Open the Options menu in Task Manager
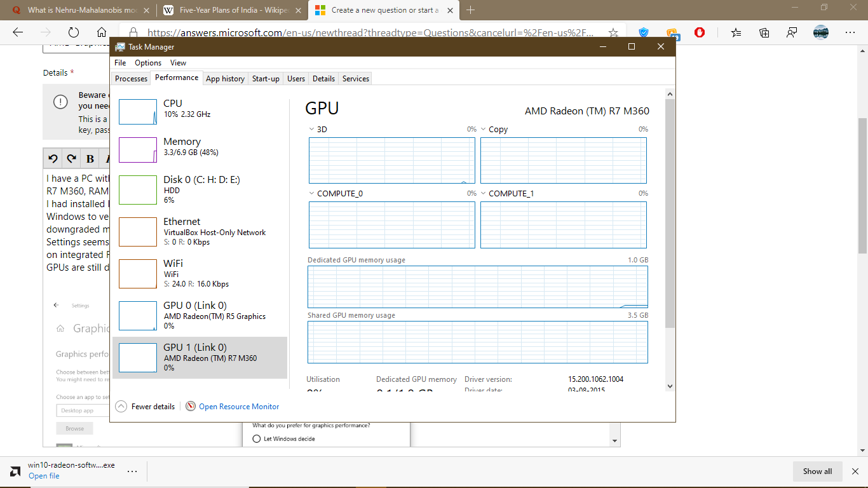Viewport: 868px width, 488px height. click(148, 63)
